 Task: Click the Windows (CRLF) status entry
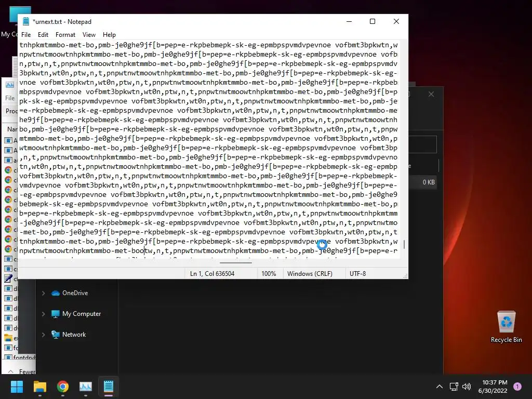(x=310, y=274)
